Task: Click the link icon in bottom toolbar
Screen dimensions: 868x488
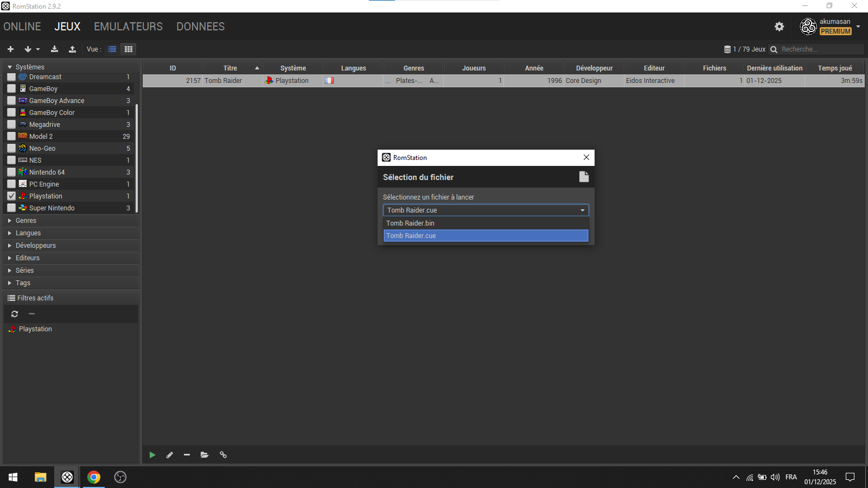Action: (223, 455)
